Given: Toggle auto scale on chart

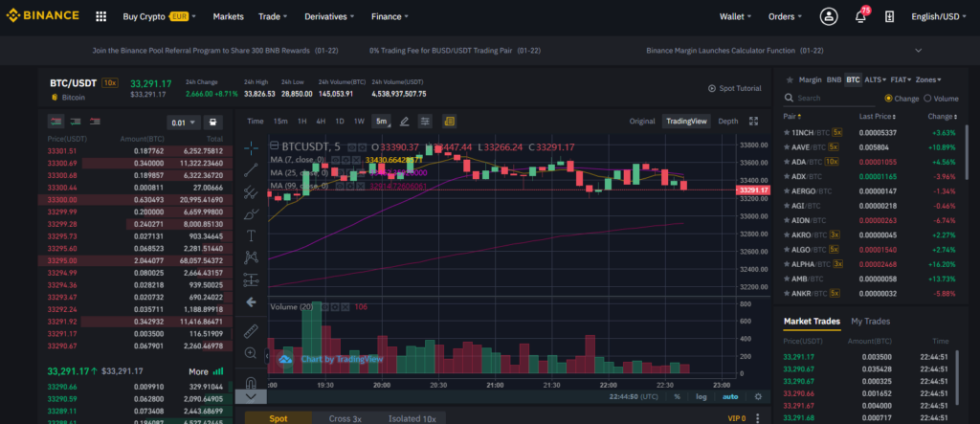Looking at the screenshot, I should point(730,396).
